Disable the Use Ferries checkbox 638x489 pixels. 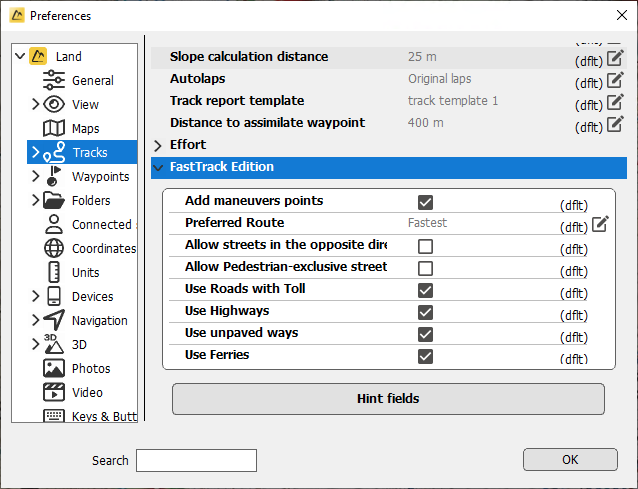point(425,356)
